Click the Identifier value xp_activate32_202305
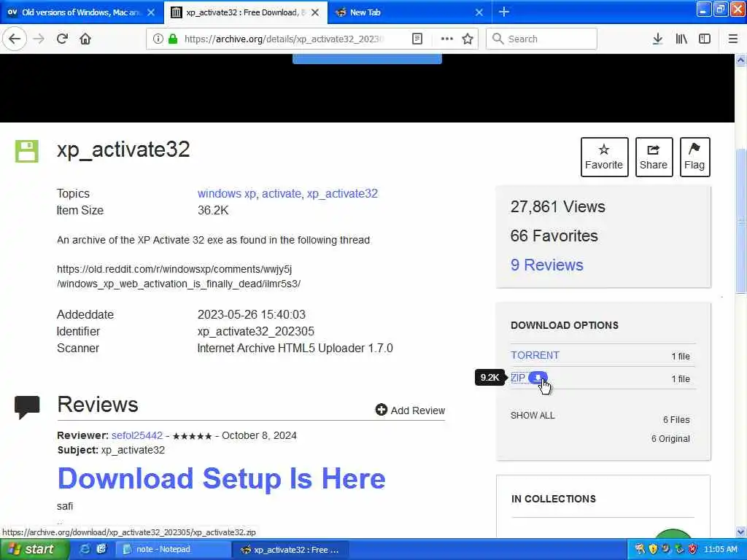 pyautogui.click(x=256, y=331)
